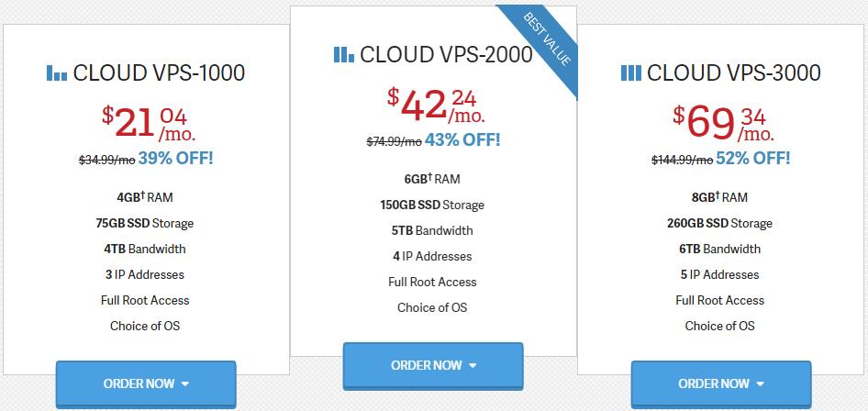Click the full-bars icon beside Cloud VPS-3000
868x411 pixels.
click(631, 73)
